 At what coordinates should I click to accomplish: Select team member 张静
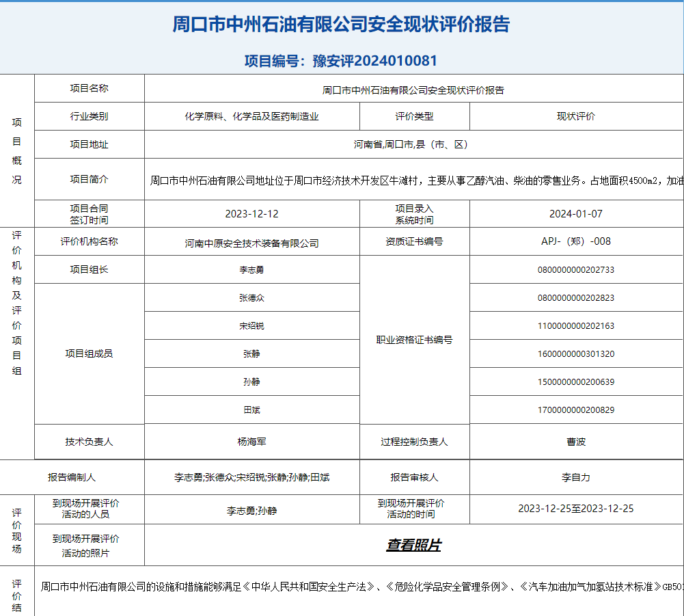(251, 353)
